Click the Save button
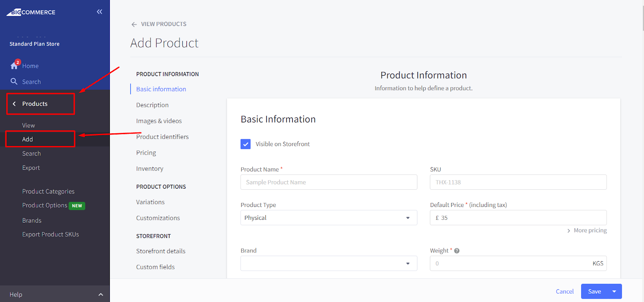644x302 pixels. coord(594,292)
